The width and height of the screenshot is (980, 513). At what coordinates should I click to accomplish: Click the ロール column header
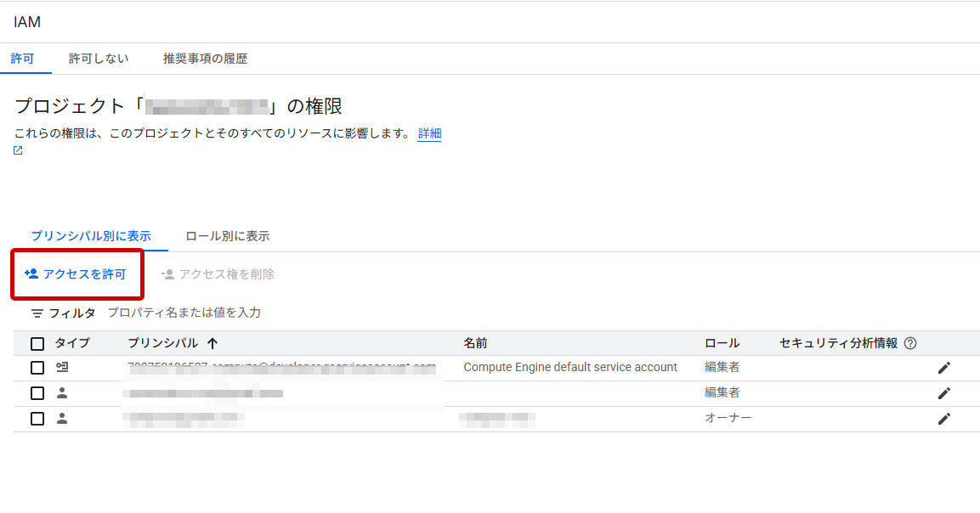point(722,343)
